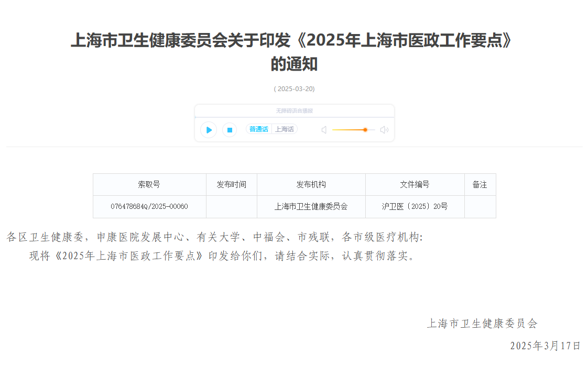Click the loud speaker icon right of slider
Screen dimensions: 588x367
(x=384, y=129)
